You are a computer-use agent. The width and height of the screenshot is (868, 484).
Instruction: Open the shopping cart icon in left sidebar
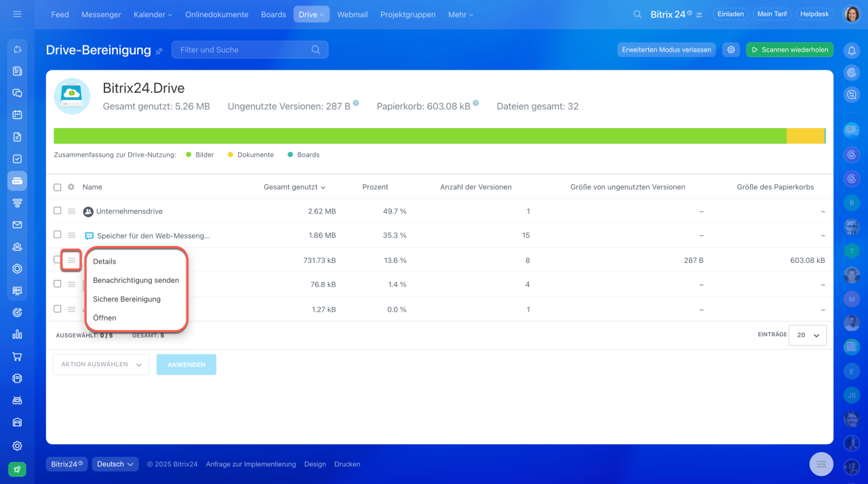tap(18, 356)
